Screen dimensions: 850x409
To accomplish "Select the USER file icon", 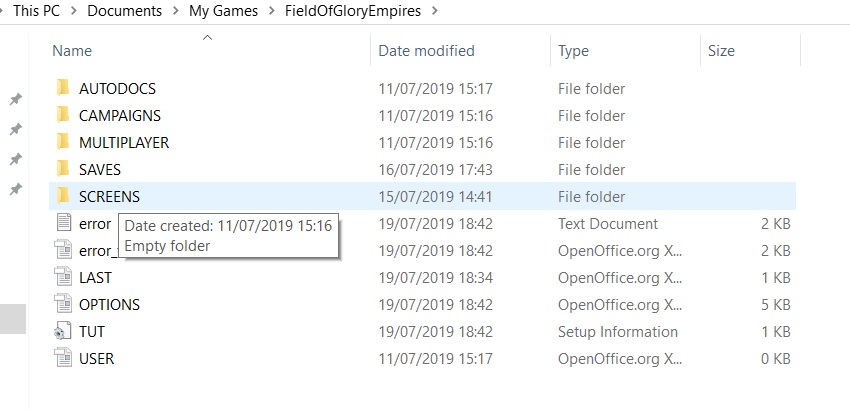I will (x=63, y=359).
